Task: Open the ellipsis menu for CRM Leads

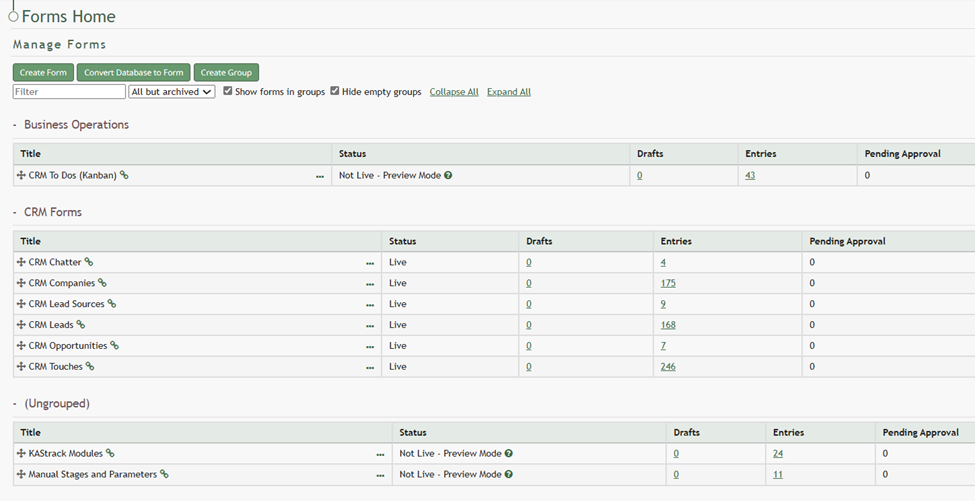Action: click(370, 325)
